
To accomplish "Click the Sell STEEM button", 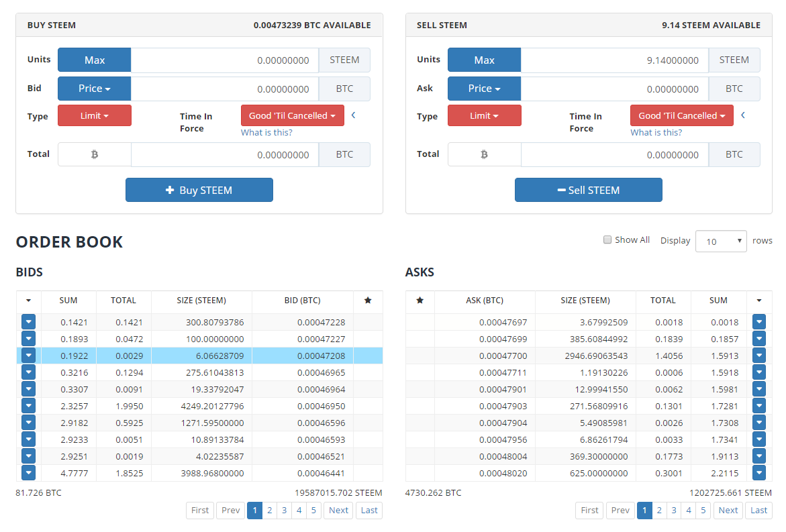I will pyautogui.click(x=589, y=190).
